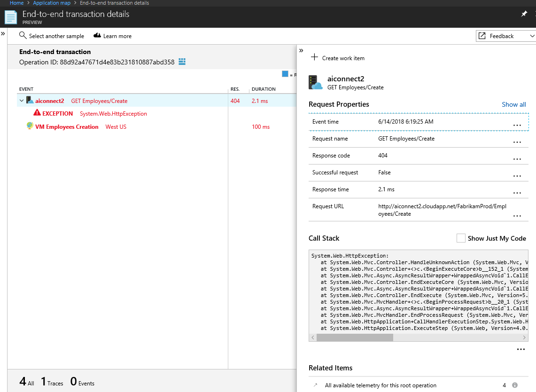536x392 pixels.
Task: Go to Home breadcrumb
Action: pos(17,3)
